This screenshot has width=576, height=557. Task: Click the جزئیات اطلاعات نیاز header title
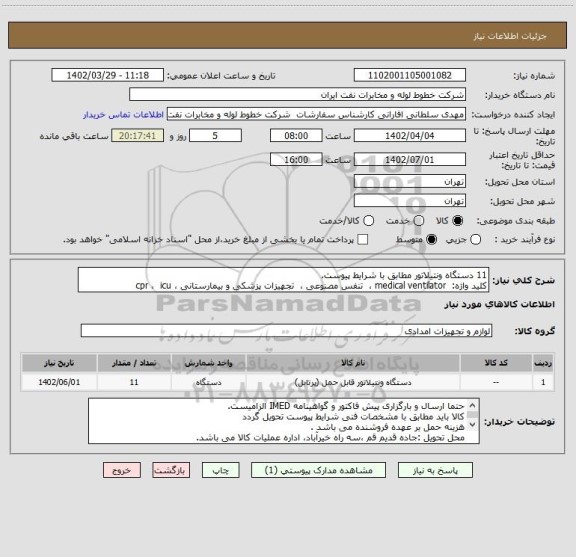(x=510, y=36)
